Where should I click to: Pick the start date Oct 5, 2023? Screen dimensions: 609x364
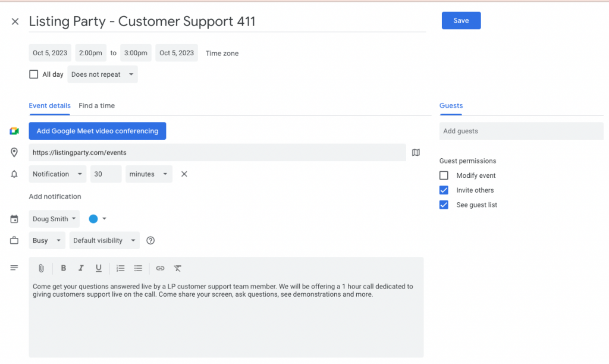(x=50, y=53)
